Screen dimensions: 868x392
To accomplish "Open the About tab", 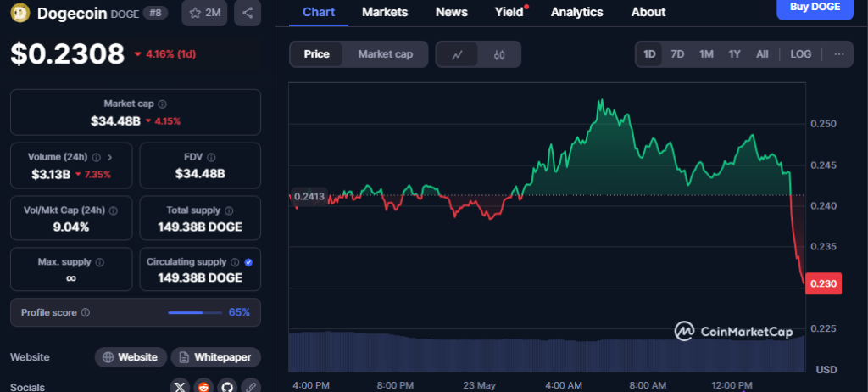I will point(648,12).
